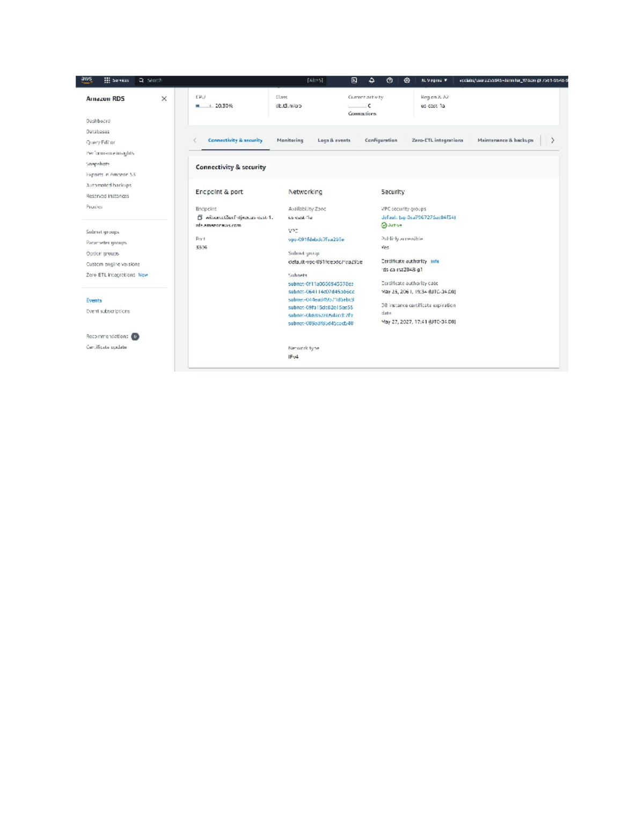644x834 pixels.
Task: Open the N. Virginia region dropdown
Action: tap(434, 81)
